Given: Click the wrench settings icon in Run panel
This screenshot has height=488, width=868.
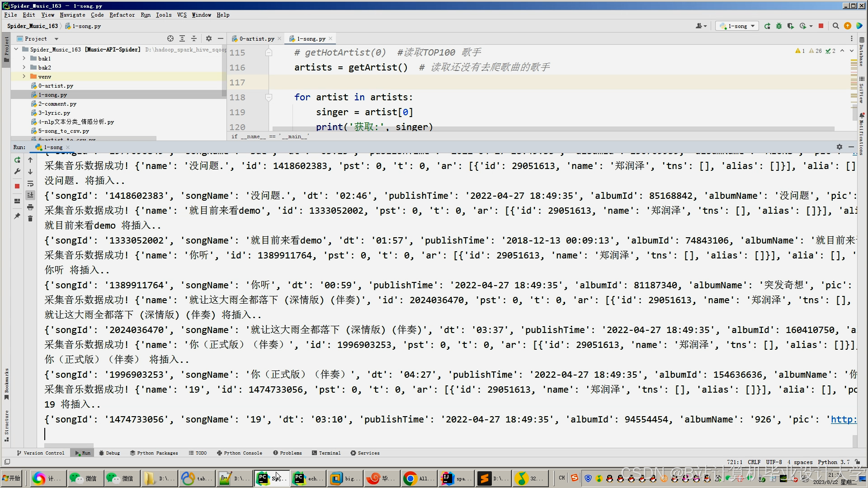Looking at the screenshot, I should 17,171.
